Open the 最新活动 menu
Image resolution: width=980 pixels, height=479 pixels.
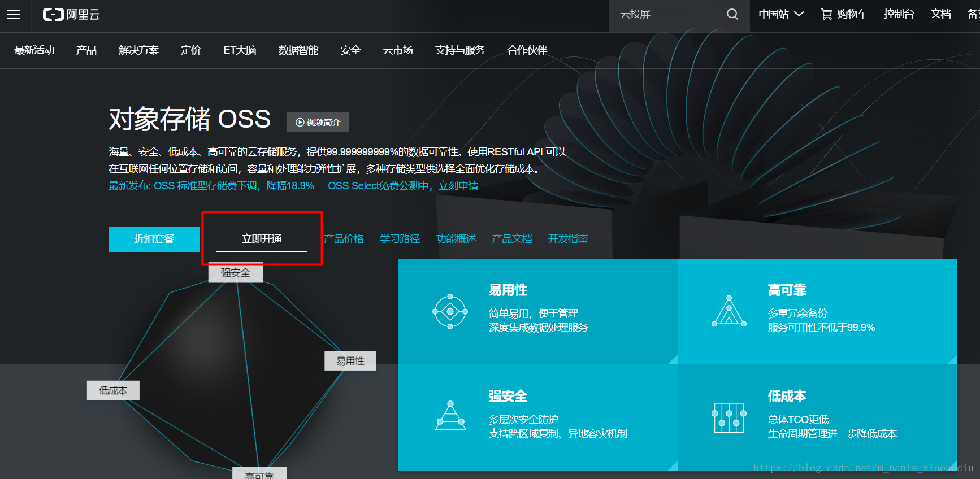[x=34, y=50]
